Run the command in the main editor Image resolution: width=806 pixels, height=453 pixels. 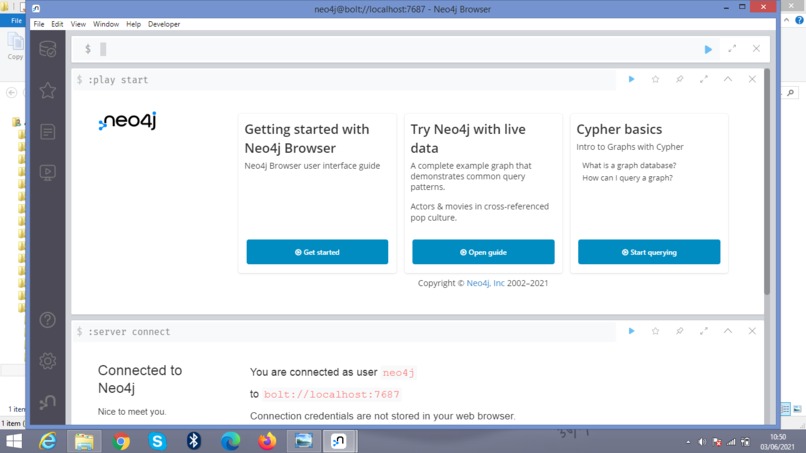pyautogui.click(x=708, y=49)
